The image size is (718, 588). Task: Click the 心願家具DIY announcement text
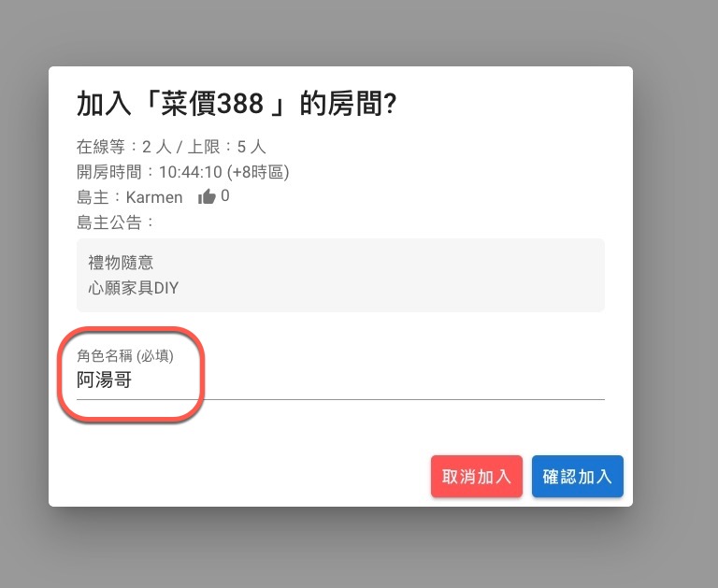[x=134, y=288]
